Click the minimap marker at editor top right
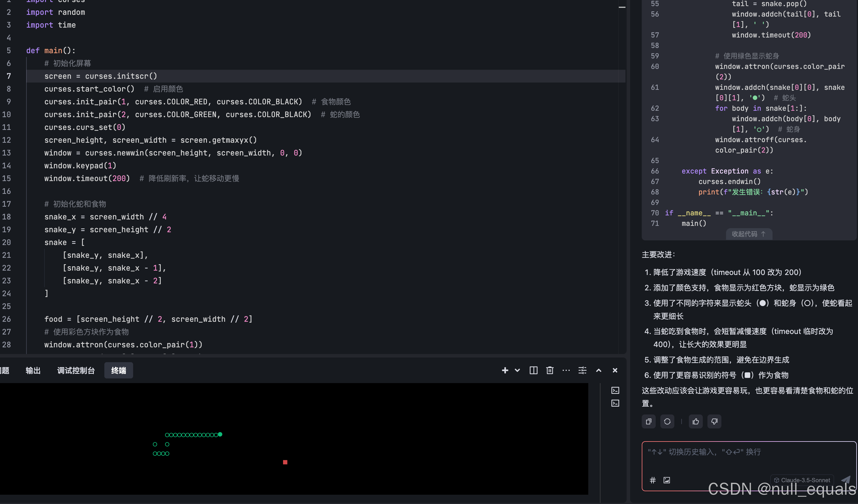 pyautogui.click(x=622, y=7)
